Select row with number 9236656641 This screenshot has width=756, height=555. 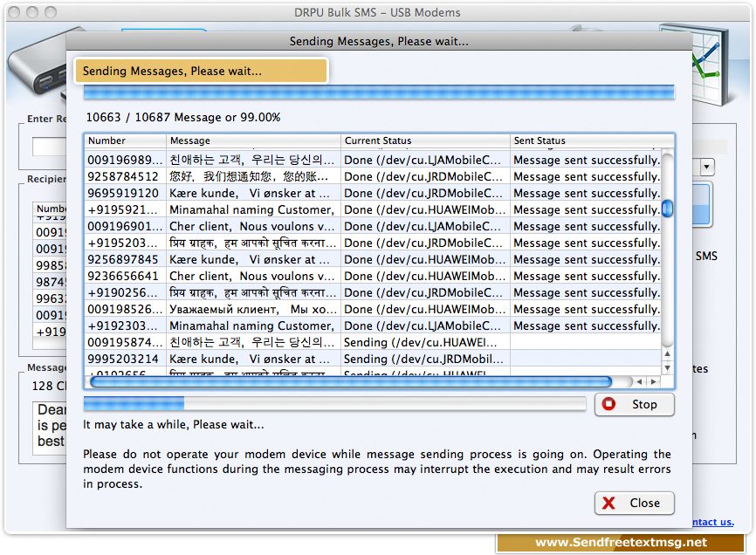tap(372, 276)
